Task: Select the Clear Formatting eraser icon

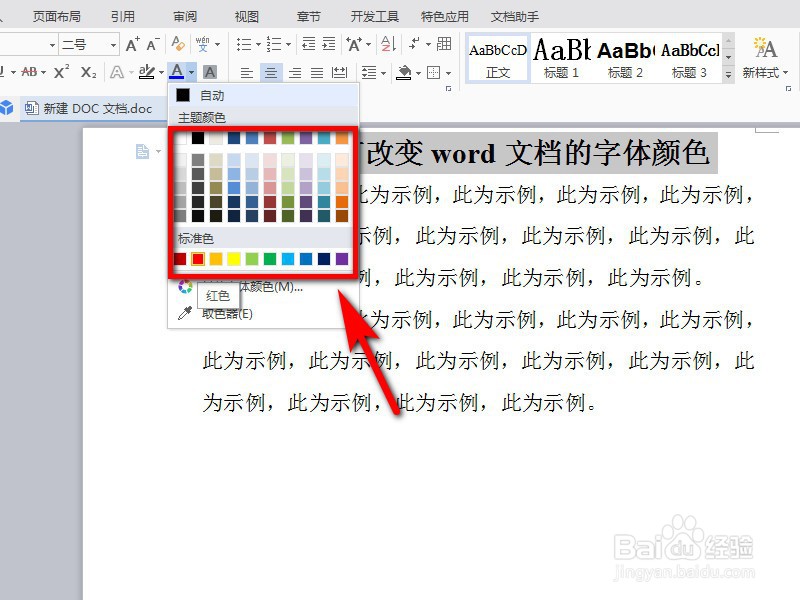Action: (177, 43)
